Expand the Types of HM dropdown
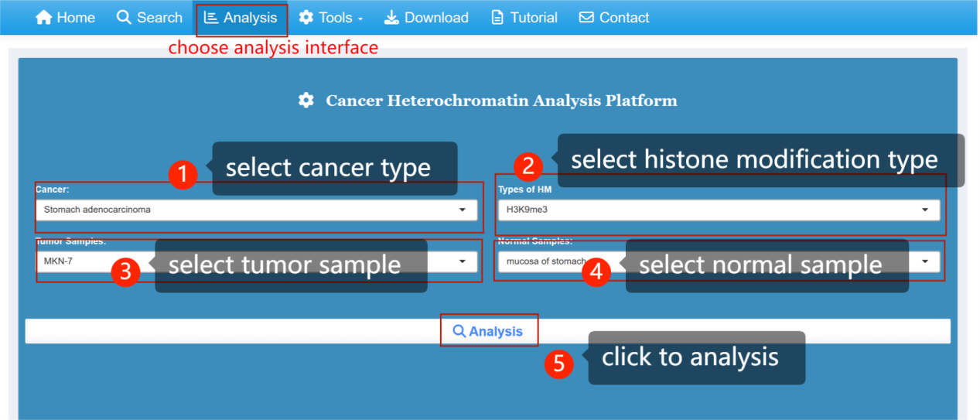Viewport: 980px width, 420px height. click(x=718, y=210)
